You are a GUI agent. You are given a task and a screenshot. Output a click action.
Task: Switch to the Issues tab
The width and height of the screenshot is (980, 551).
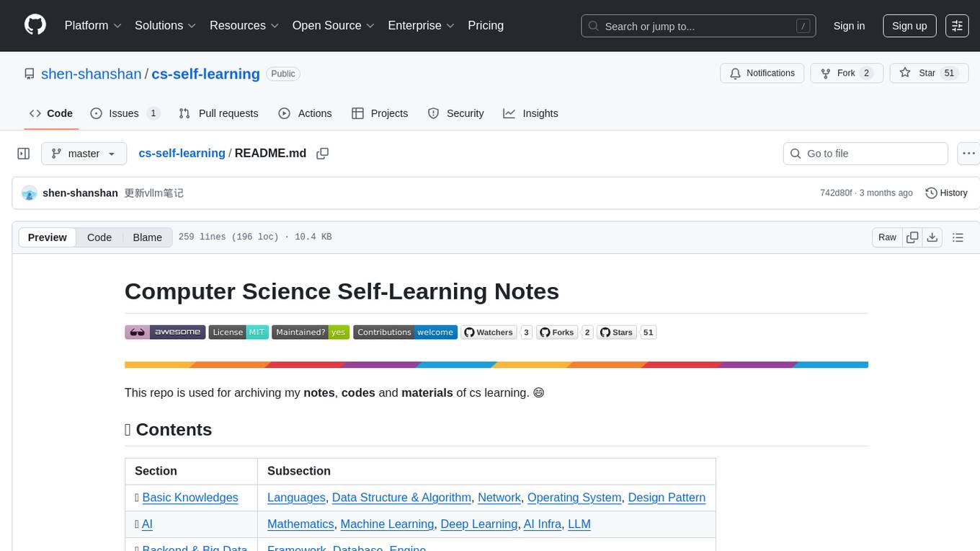(125, 113)
